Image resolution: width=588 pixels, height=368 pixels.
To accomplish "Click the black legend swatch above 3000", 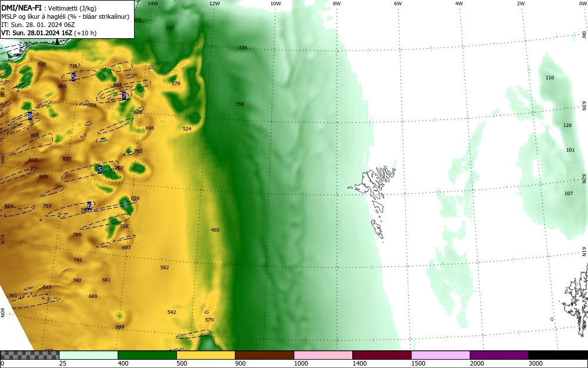I will point(558,355).
